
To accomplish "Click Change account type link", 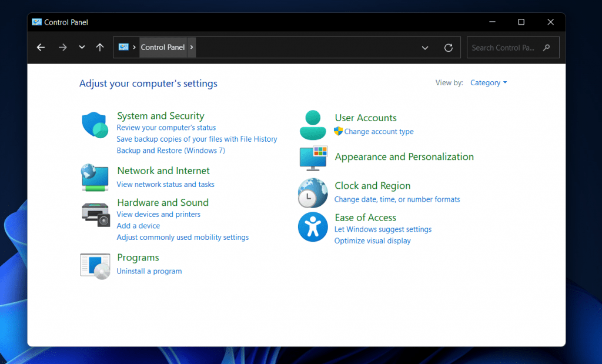I will [379, 132].
